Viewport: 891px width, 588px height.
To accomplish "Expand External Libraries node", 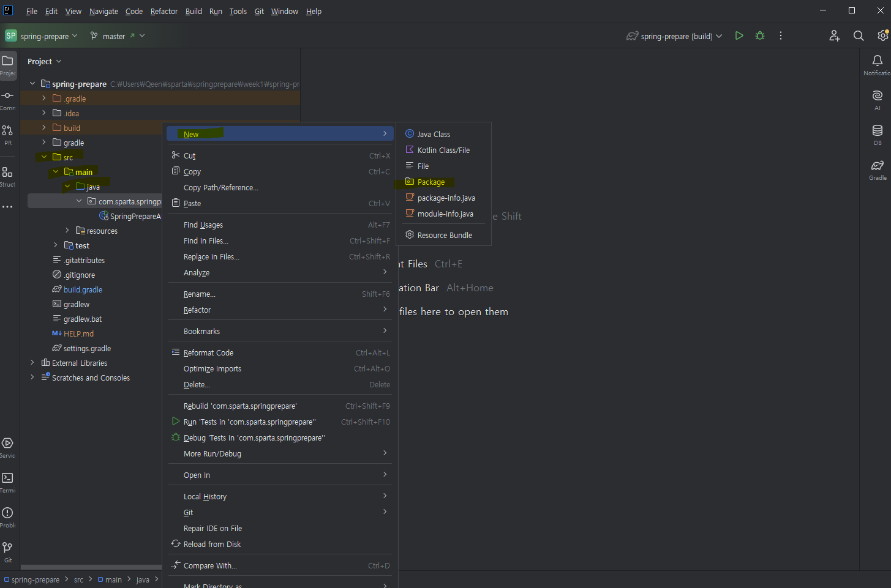I will (x=32, y=362).
